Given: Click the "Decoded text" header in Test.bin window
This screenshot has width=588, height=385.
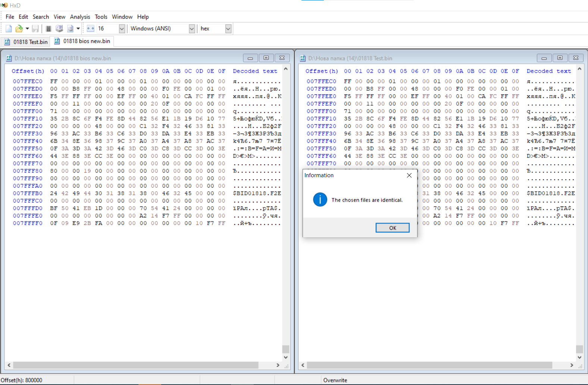Looking at the screenshot, I should 549,71.
